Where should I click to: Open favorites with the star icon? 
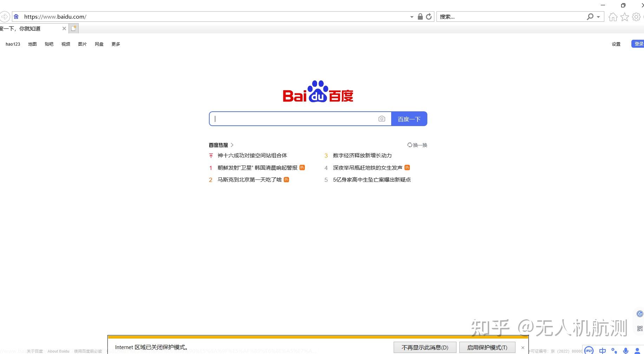click(624, 17)
